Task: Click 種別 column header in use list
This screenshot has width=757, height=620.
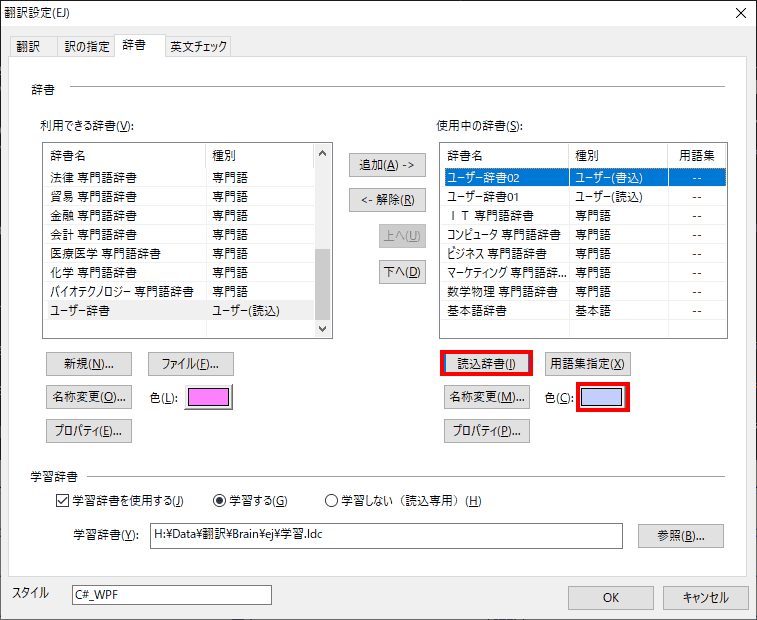Action: click(618, 155)
